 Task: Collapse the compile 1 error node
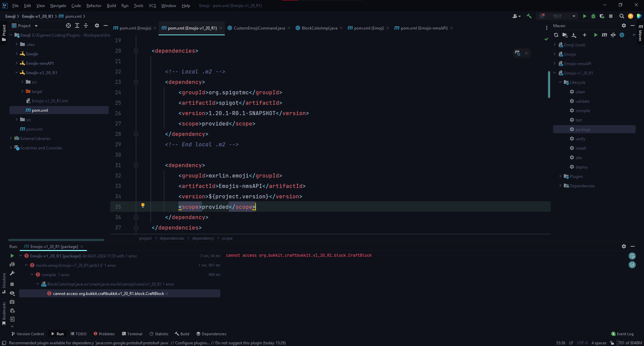[x=32, y=275]
